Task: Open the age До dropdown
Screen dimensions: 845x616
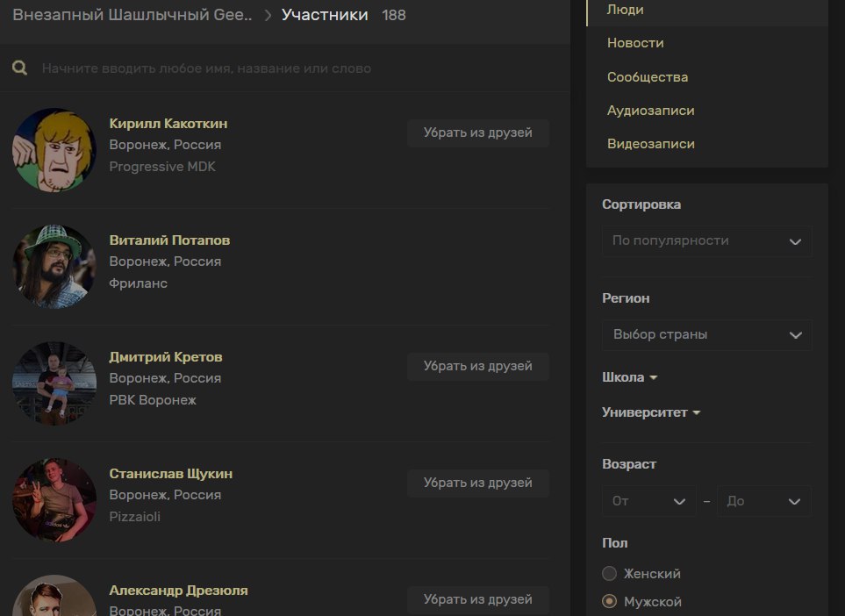Action: click(763, 501)
